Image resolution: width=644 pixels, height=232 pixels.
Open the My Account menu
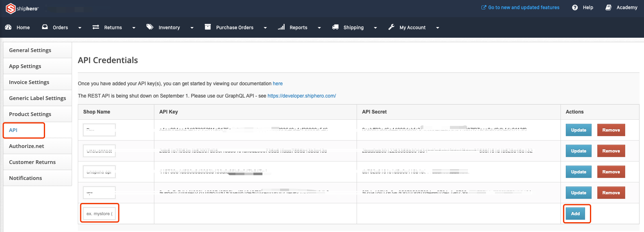413,27
